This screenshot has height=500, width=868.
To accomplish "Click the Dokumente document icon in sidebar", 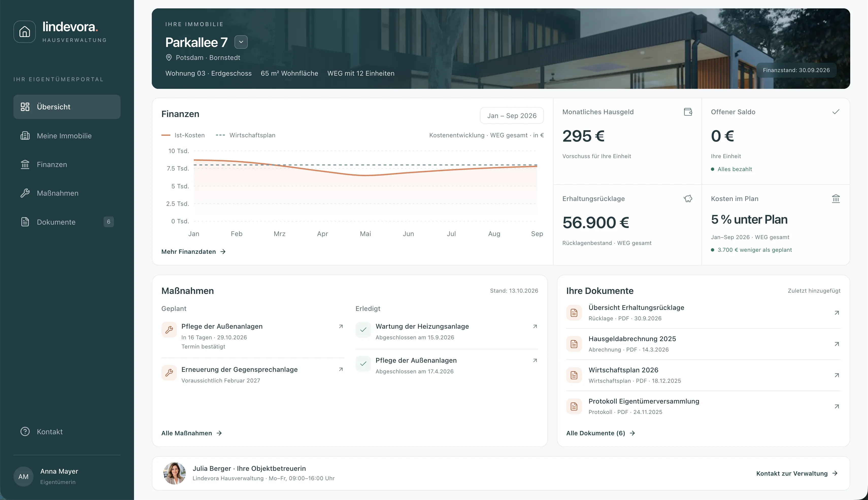I will click(x=25, y=222).
